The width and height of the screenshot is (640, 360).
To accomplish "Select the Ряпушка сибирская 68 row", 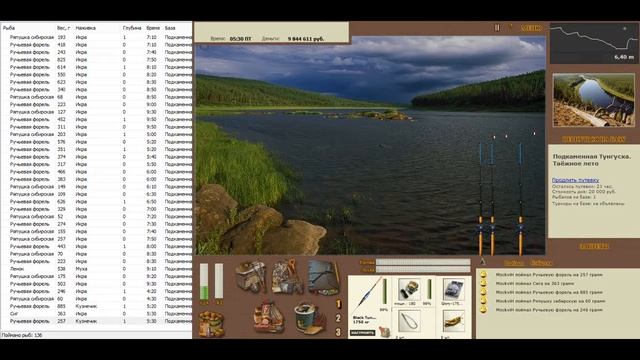I will [x=96, y=97].
